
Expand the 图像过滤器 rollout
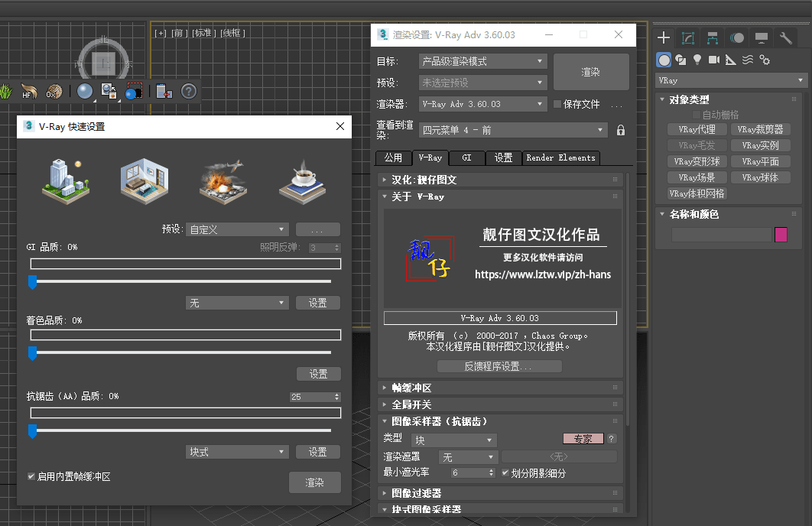pos(500,493)
